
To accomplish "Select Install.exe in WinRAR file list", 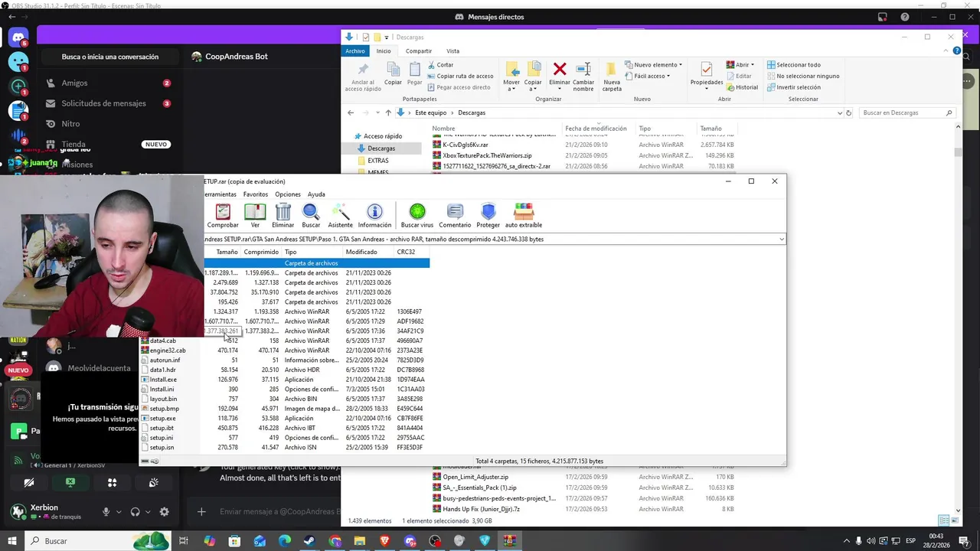I will 163,380.
